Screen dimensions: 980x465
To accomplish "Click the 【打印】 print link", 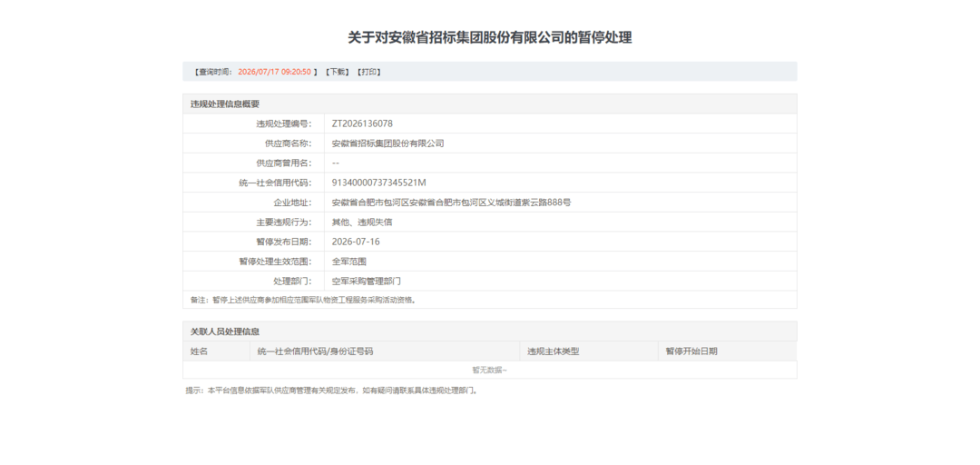I will (x=368, y=72).
